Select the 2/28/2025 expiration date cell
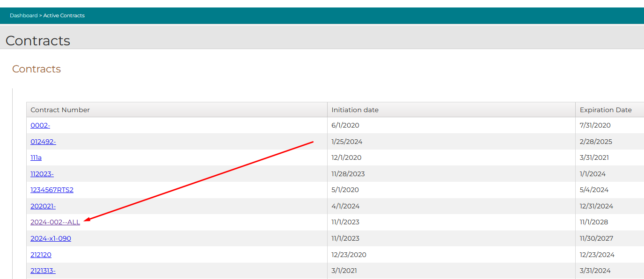 coord(596,142)
